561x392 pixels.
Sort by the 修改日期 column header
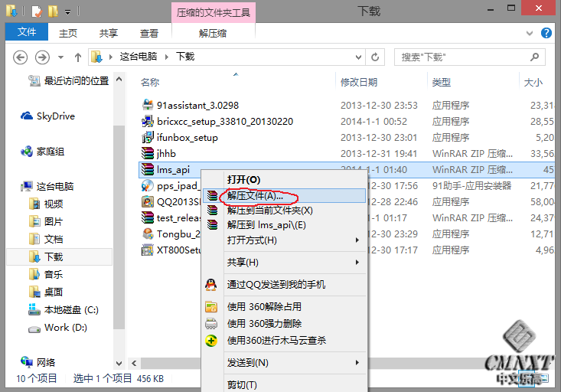click(x=359, y=83)
